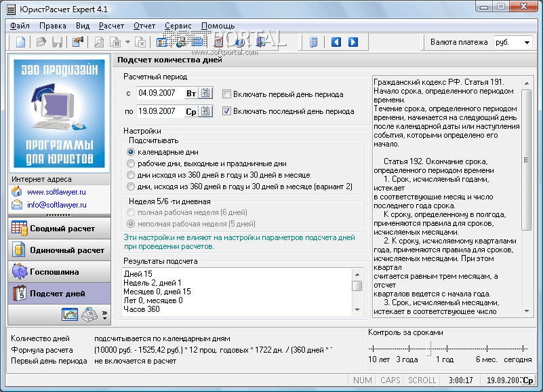Screen dimensions: 543x392
Task: Click the notebook icon before arrows
Action: click(313, 42)
